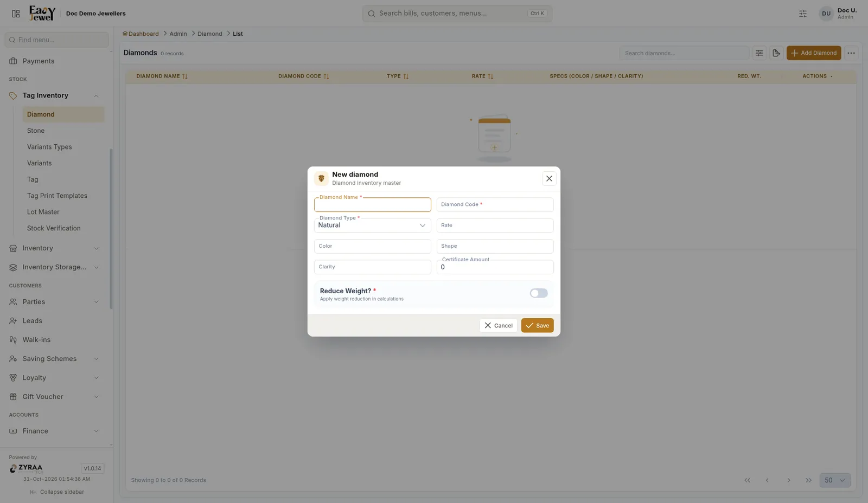868x503 pixels.
Task: Open the three-dot more options menu
Action: pyautogui.click(x=851, y=53)
